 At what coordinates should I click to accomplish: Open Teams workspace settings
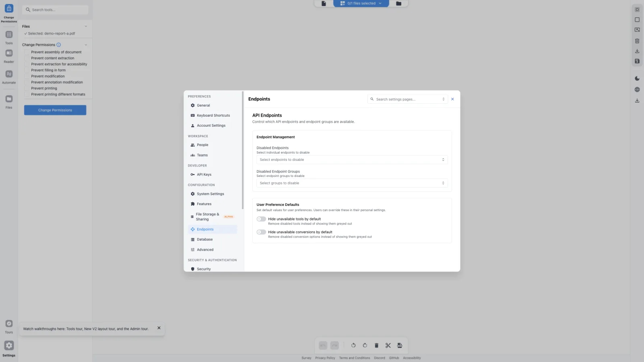[x=213, y=155]
